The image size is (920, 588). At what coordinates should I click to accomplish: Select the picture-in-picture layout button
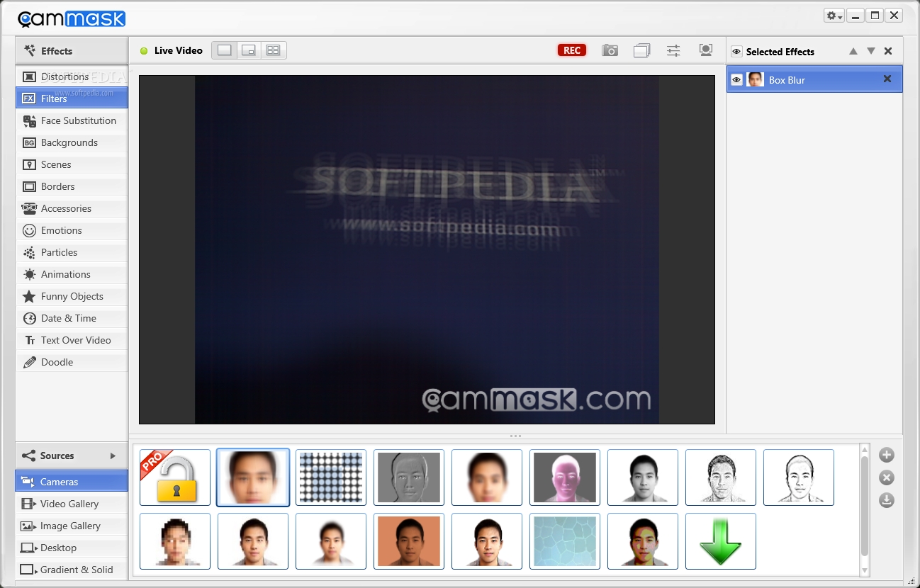coord(249,50)
